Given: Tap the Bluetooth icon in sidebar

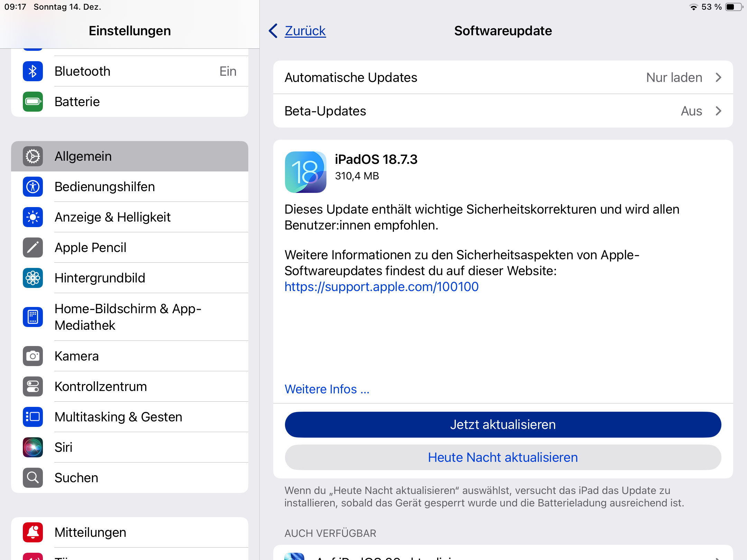Looking at the screenshot, I should tap(33, 72).
